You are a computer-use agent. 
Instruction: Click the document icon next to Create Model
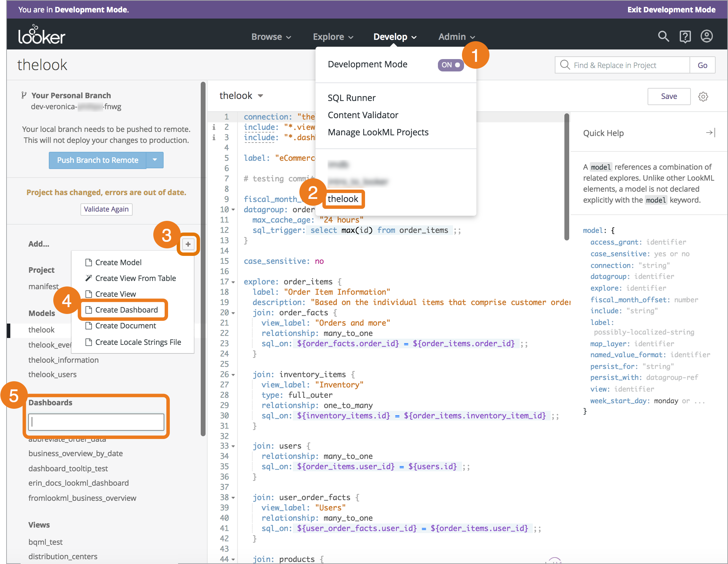[x=89, y=262]
